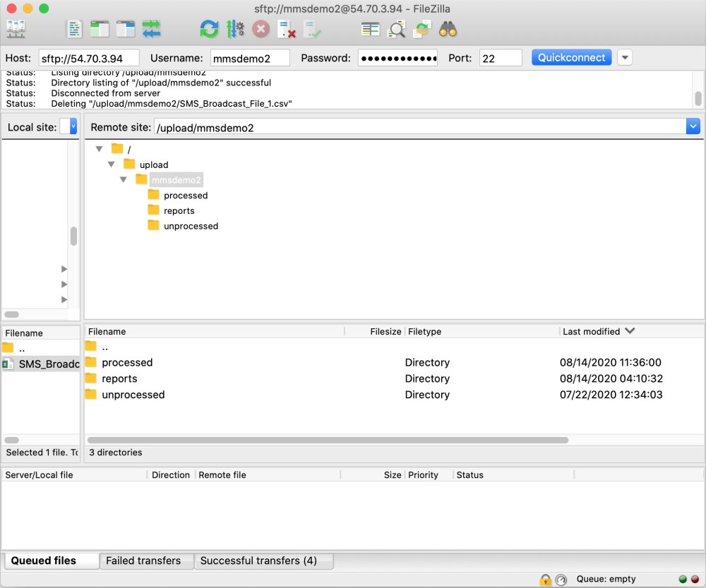Toggle transfer queue display icon
The image size is (706, 588).
pos(151,30)
